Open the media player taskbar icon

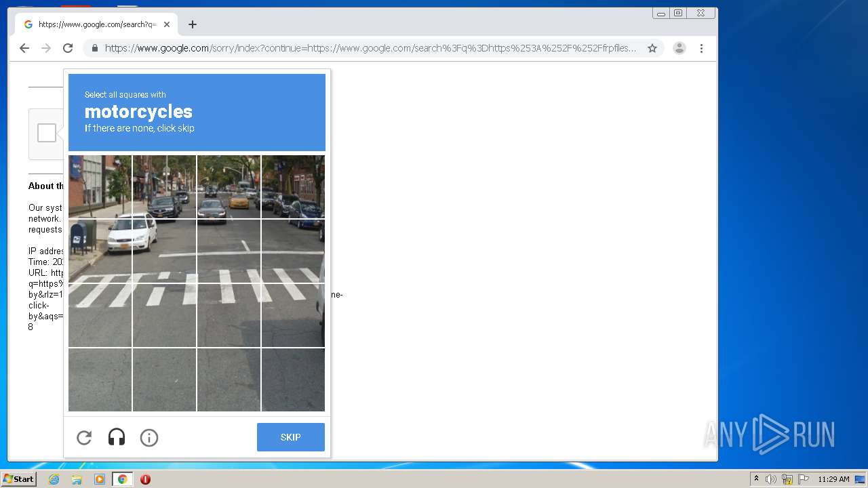100,479
